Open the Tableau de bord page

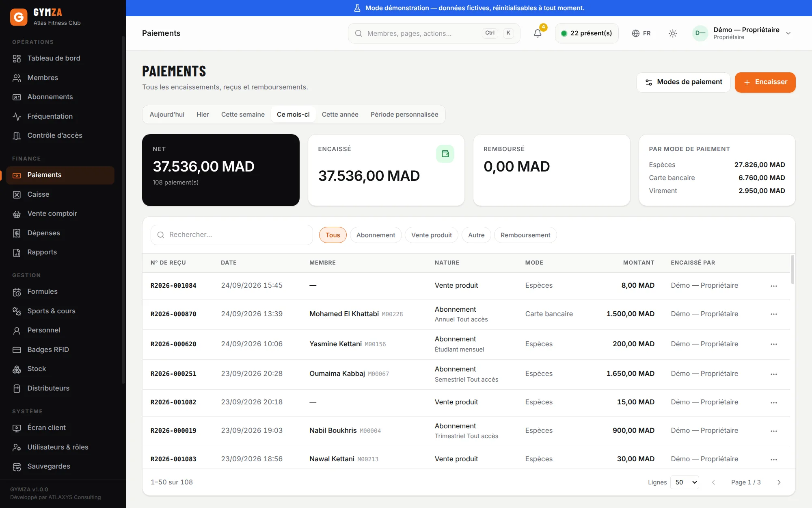click(x=60, y=58)
